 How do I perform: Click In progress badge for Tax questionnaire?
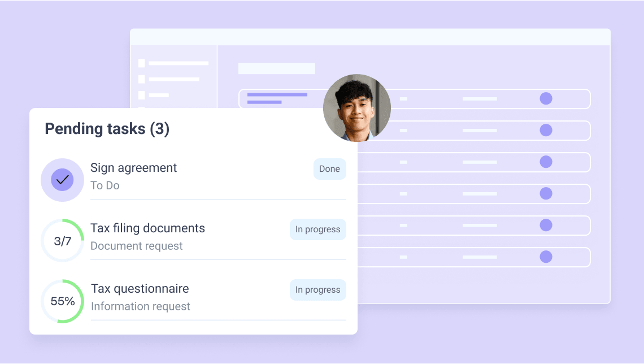click(x=318, y=289)
